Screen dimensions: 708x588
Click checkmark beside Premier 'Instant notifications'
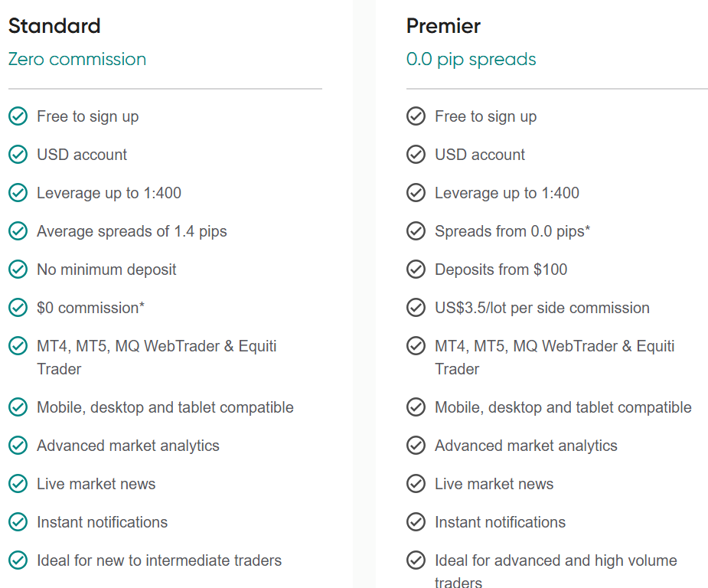point(416,522)
